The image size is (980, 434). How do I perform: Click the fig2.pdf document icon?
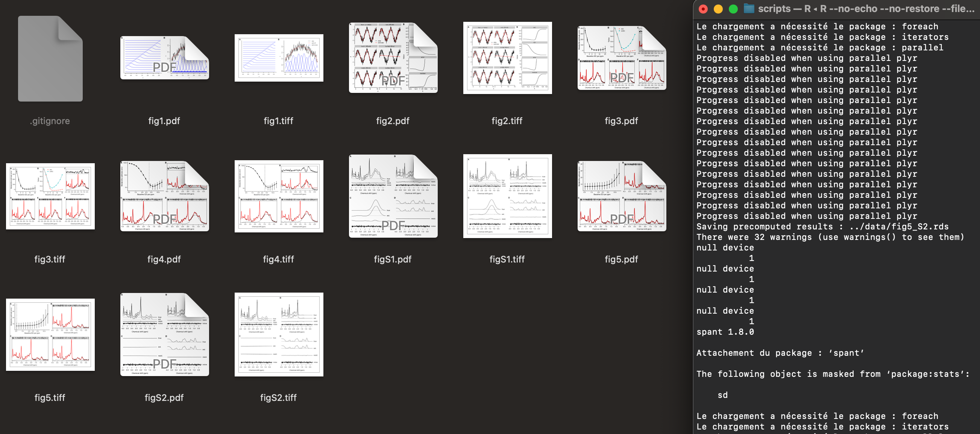point(393,58)
